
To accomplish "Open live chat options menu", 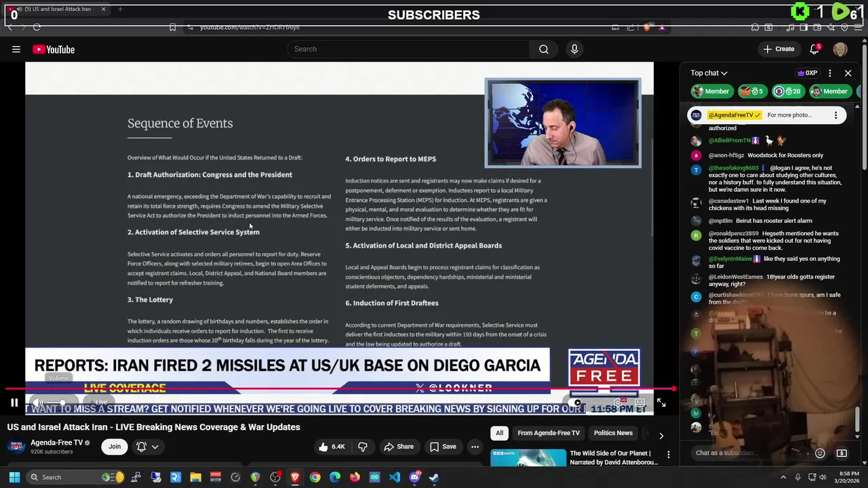I will (829, 73).
